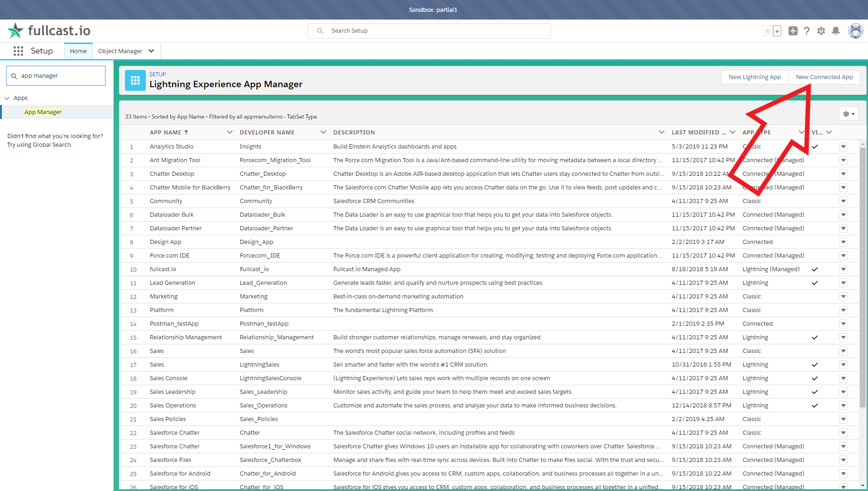Click the Postman_testApp developer name cell
This screenshot has width=868, height=491.
[x=264, y=324]
